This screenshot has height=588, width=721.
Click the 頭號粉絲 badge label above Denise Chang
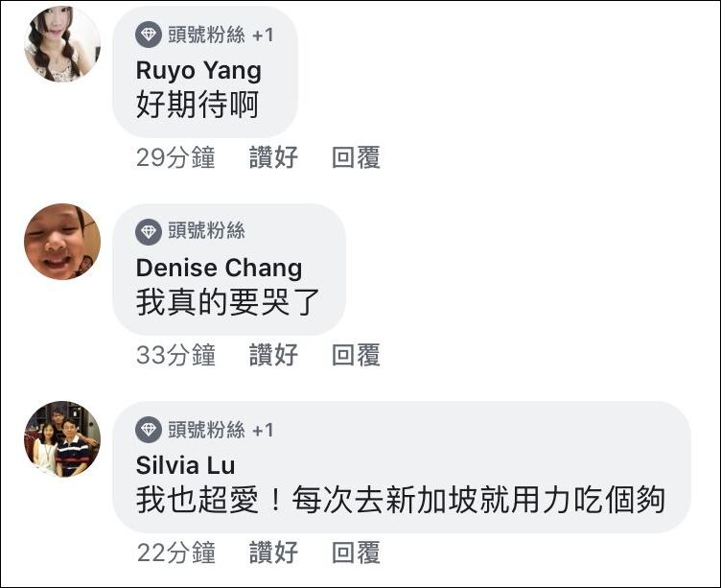pos(206,231)
